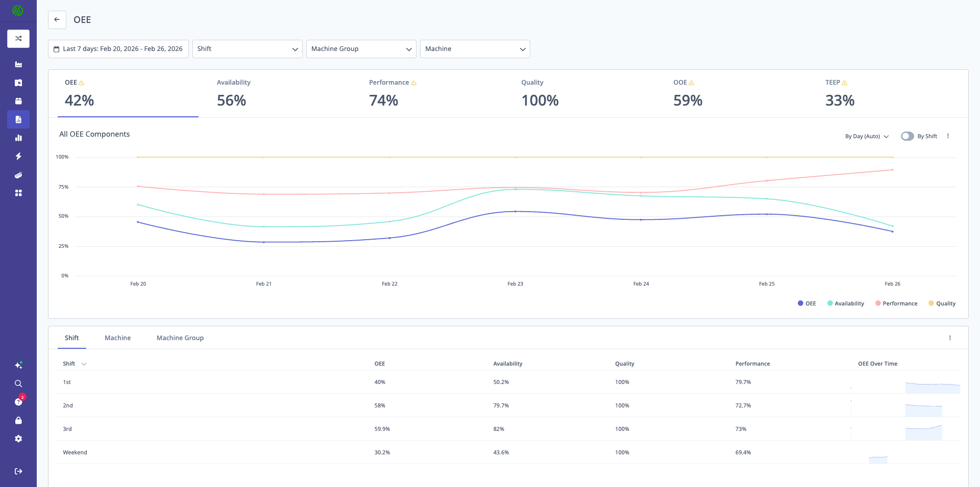Click the shuffle icon in the sidebar
The image size is (980, 487).
tap(18, 39)
